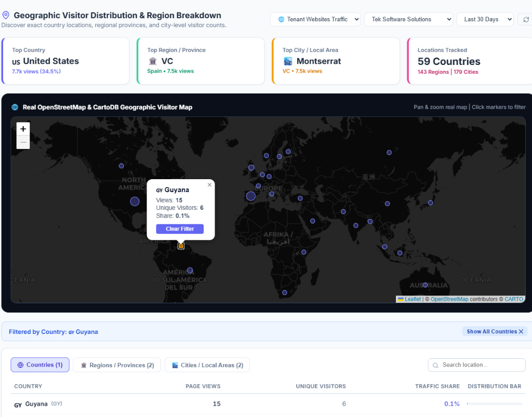The width and height of the screenshot is (532, 417).
Task: Click the Guyana row in countries table
Action: click(268, 404)
